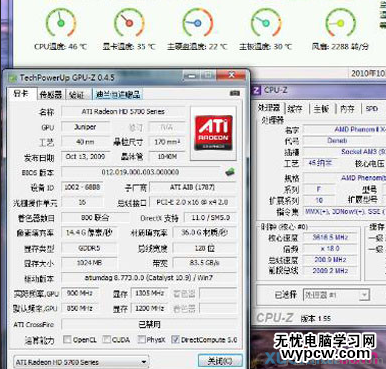This screenshot has height=369, width=386.
Task: Click the CPU-Z bus speed 200.9 MHz
Action: pyautogui.click(x=330, y=259)
